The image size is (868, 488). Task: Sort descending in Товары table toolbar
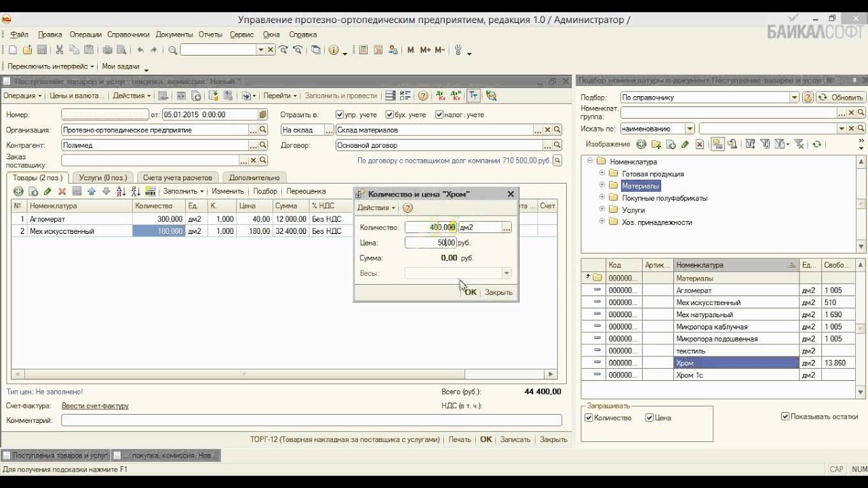(x=136, y=192)
